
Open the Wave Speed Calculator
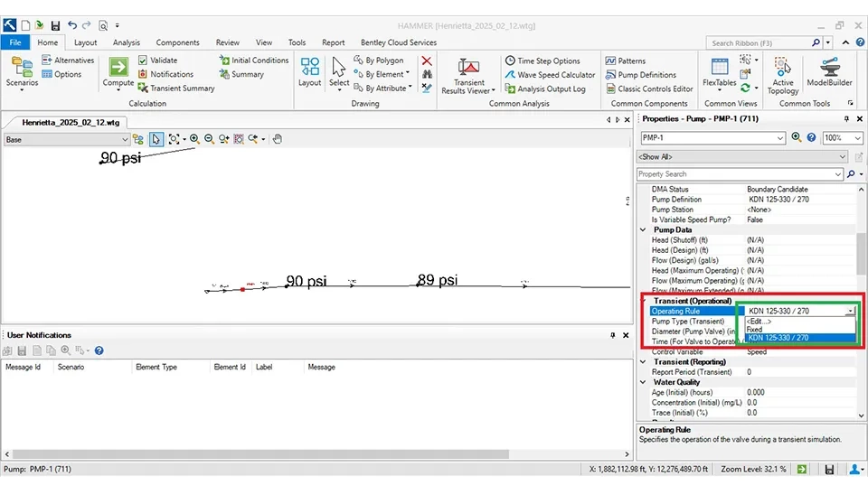tap(549, 75)
